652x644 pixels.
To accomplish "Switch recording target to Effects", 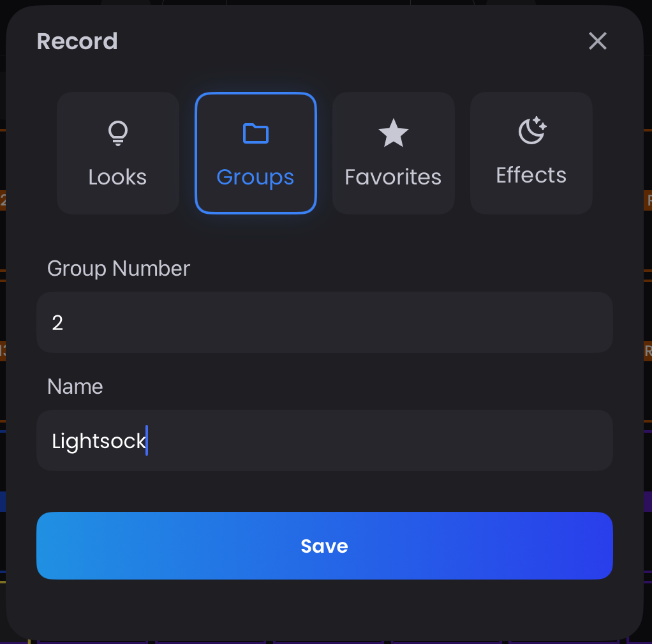I will pos(531,153).
